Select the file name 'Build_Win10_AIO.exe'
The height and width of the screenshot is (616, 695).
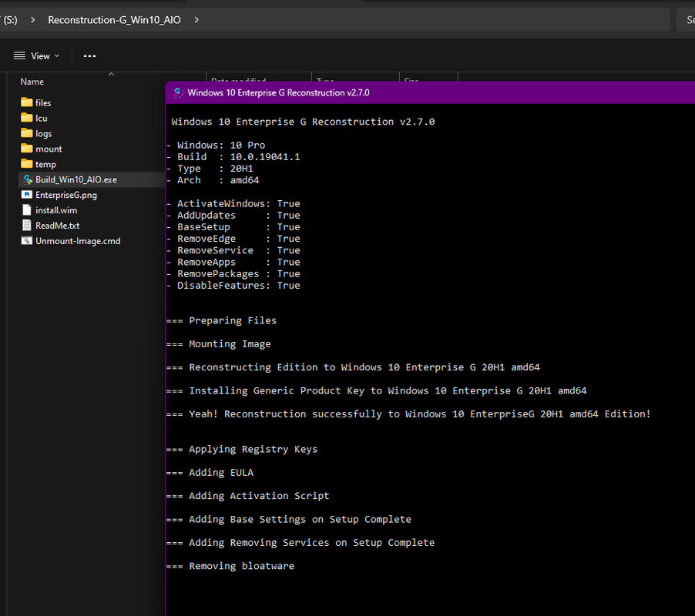click(x=76, y=179)
